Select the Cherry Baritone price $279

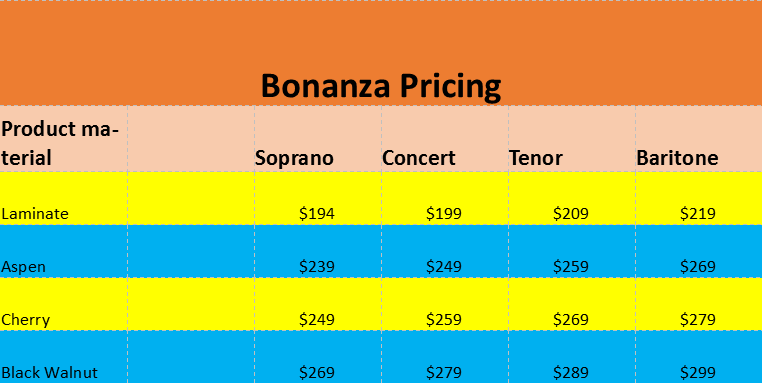699,304
